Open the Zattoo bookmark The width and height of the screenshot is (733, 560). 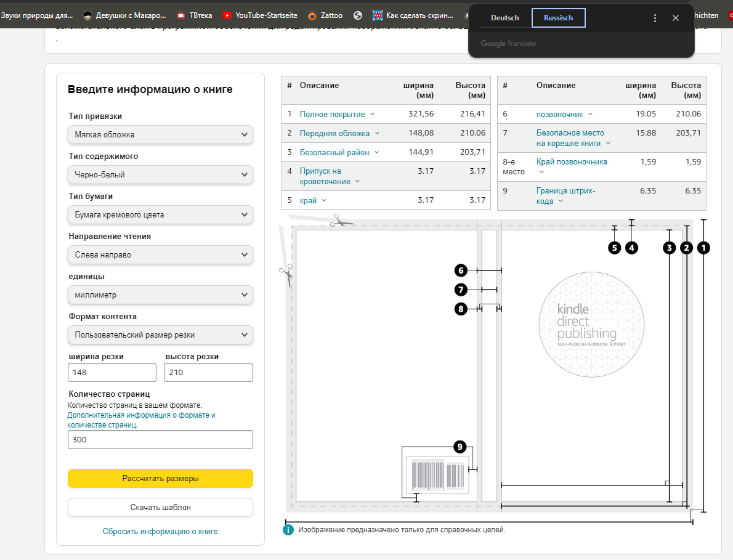pos(325,15)
